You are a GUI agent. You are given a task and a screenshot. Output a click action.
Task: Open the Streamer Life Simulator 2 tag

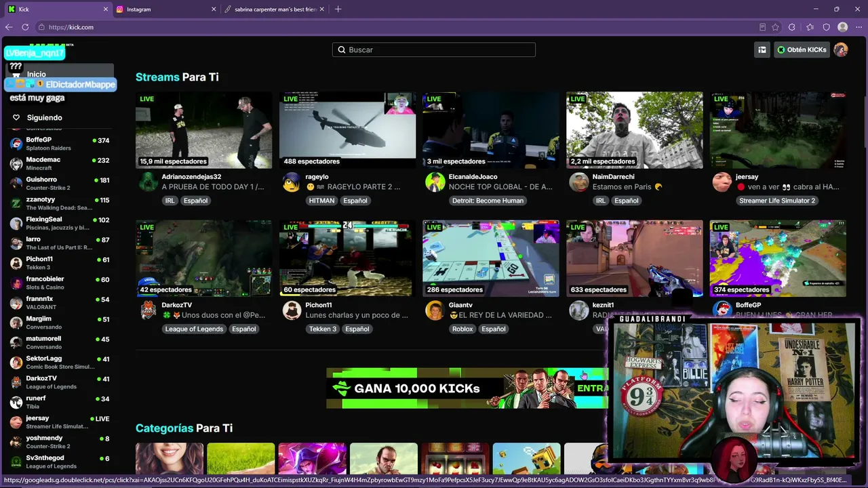[x=777, y=201]
